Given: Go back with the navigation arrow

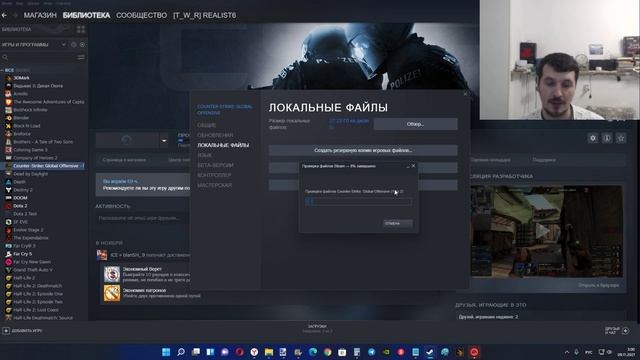Looking at the screenshot, I should 4,15.
